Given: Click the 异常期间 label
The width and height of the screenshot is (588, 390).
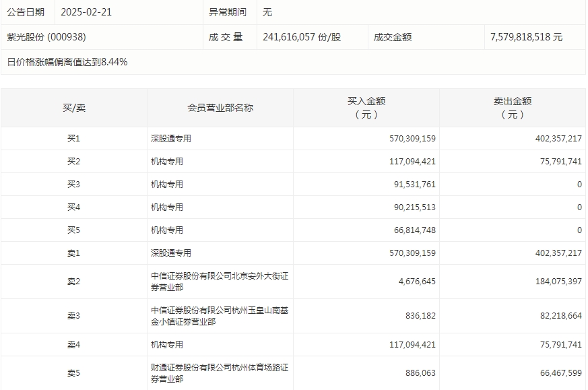Looking at the screenshot, I should tap(227, 12).
